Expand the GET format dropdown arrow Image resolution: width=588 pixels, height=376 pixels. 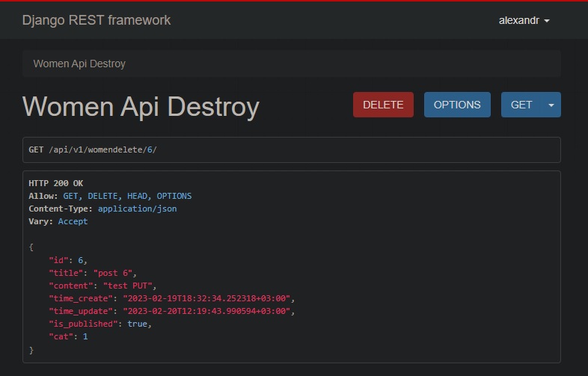coord(551,105)
